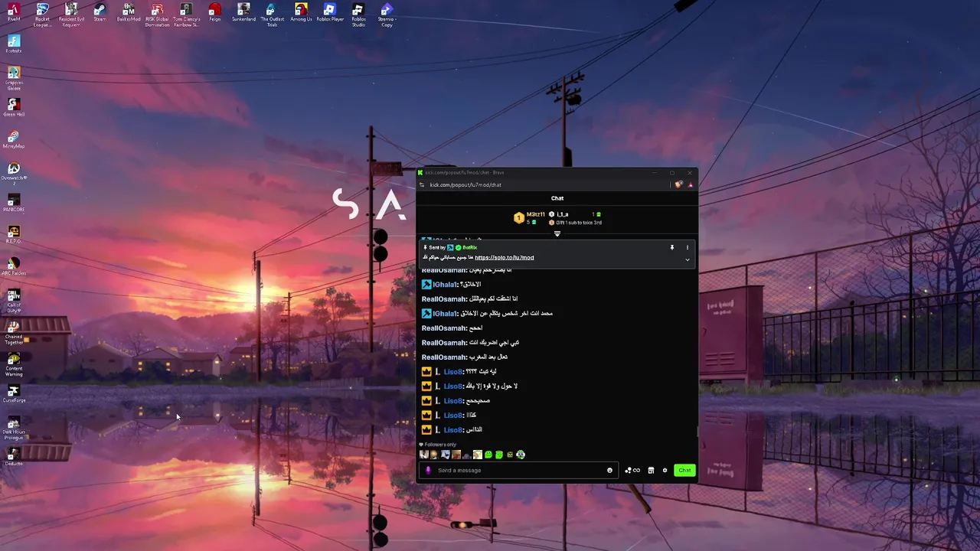980x551 pixels.
Task: Open the Content Warning shortcut
Action: (x=14, y=365)
